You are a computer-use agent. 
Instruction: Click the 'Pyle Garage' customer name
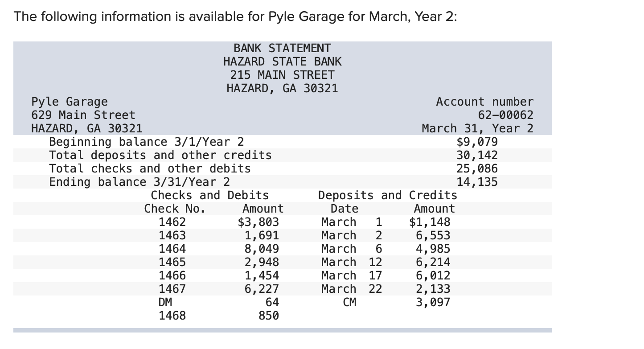point(70,102)
